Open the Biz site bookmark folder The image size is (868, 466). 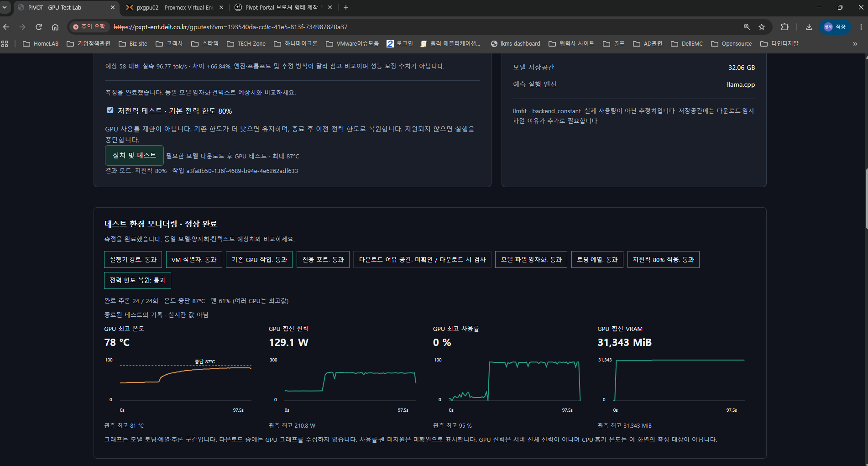pos(133,44)
